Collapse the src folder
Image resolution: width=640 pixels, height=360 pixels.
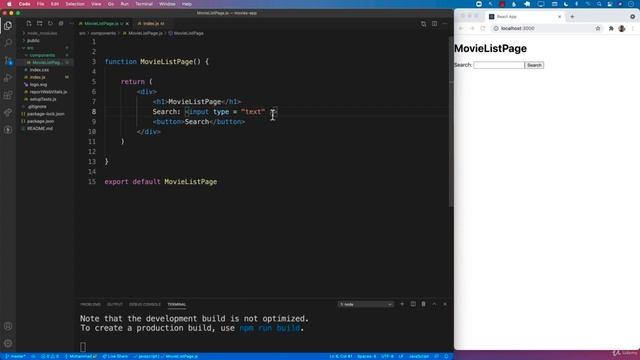click(30, 48)
